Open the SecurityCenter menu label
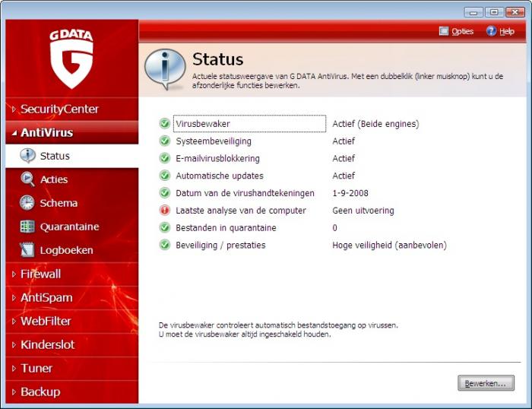This screenshot has width=532, height=409. point(60,109)
